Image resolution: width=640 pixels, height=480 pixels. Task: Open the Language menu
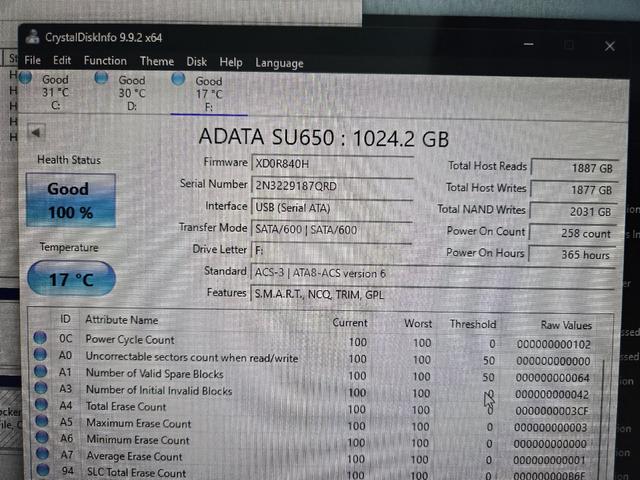click(x=279, y=63)
